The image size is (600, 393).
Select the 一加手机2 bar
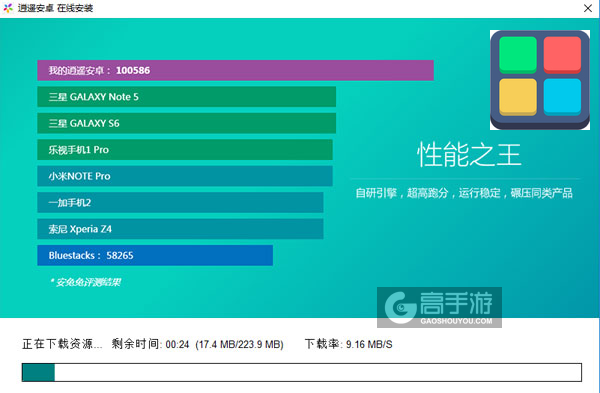[x=180, y=202]
